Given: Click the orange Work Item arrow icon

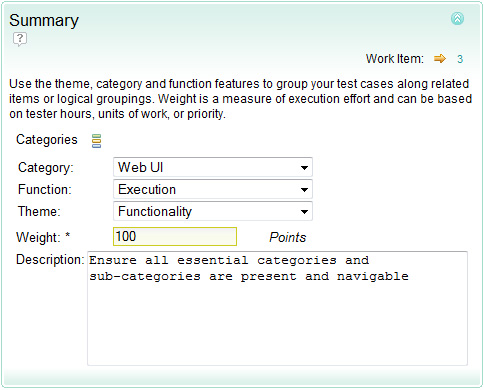Looking at the screenshot, I should pos(440,59).
